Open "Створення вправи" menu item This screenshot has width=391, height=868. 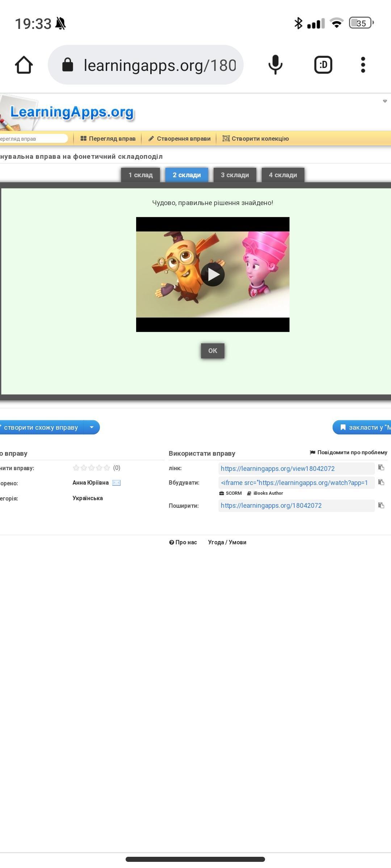click(179, 139)
